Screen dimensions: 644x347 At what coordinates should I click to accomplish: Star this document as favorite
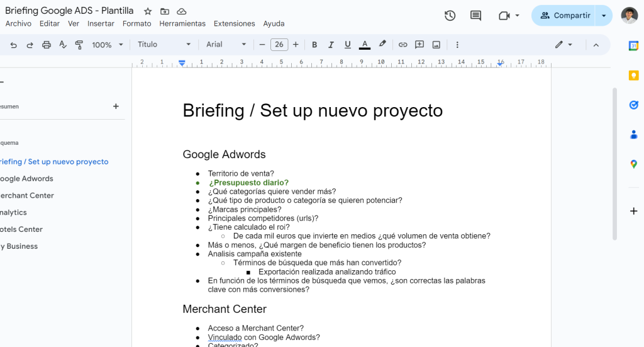148,11
